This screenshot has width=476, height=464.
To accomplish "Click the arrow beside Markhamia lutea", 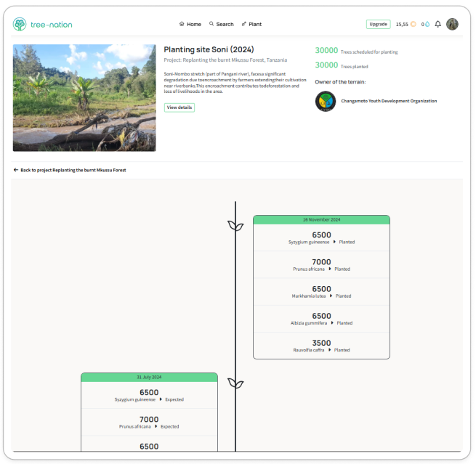I will point(331,296).
